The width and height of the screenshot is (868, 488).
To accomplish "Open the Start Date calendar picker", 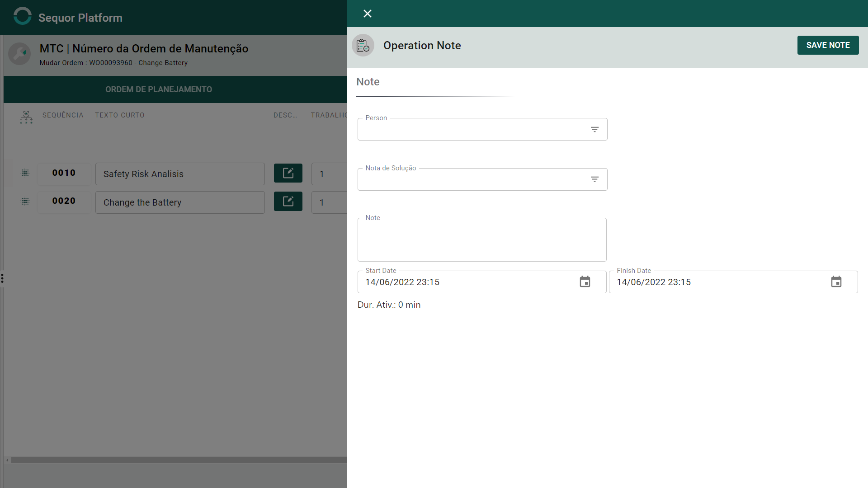I will pyautogui.click(x=585, y=282).
